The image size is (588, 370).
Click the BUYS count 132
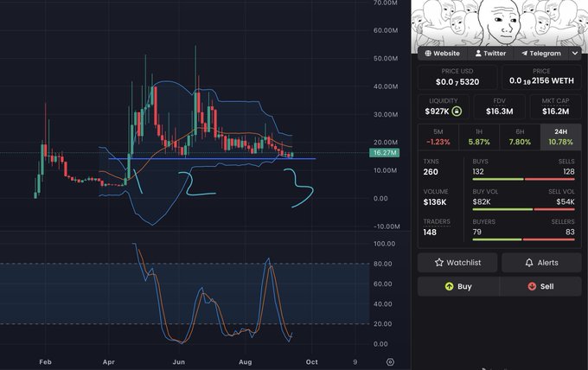click(x=478, y=172)
